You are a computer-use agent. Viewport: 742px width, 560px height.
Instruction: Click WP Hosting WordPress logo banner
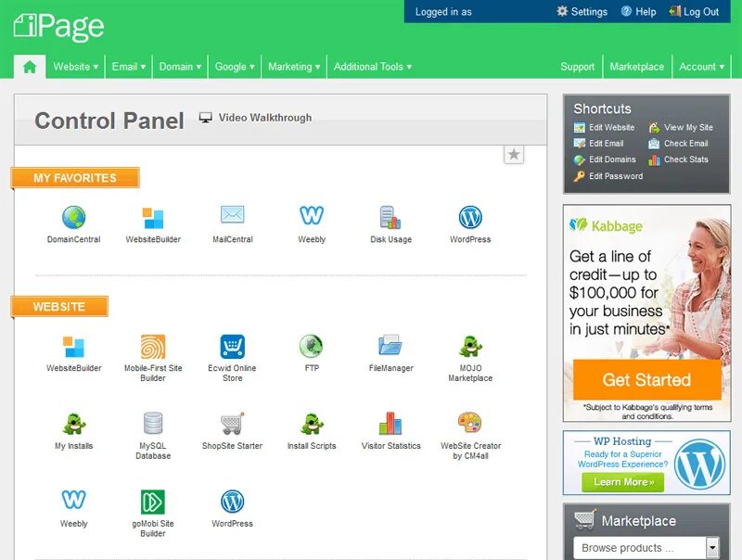click(700, 463)
